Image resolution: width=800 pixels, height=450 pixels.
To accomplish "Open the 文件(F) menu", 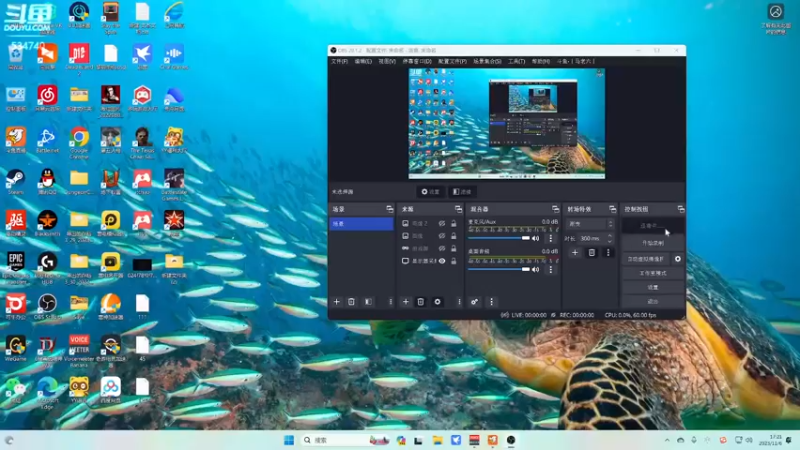I will 339,61.
